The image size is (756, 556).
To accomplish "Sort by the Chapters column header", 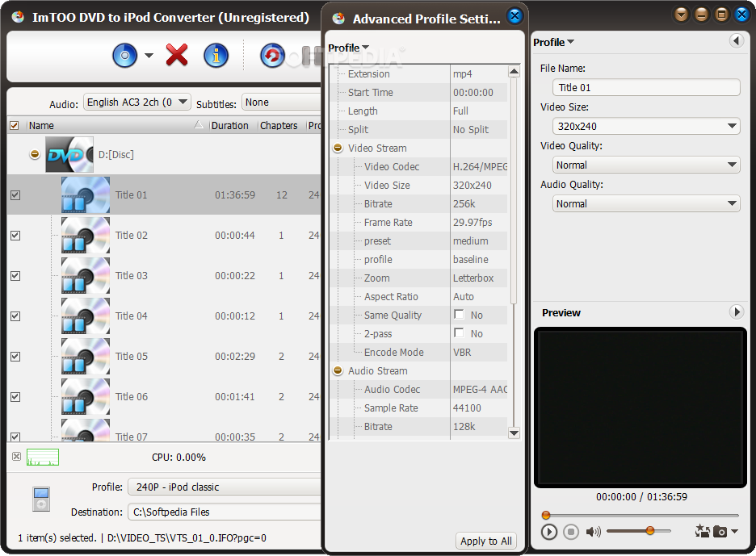I will (x=282, y=126).
